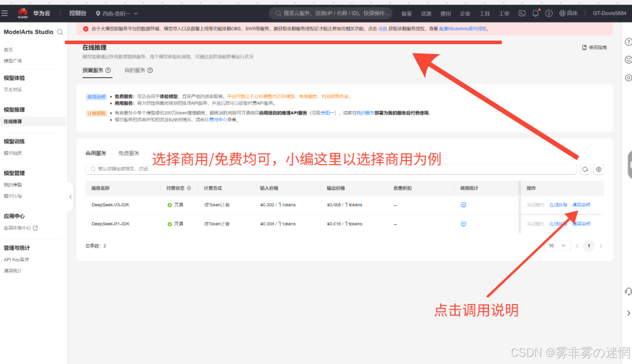Click the right-edge settings gear icon
Image resolution: width=632 pixels, height=364 pixels.
628,78
